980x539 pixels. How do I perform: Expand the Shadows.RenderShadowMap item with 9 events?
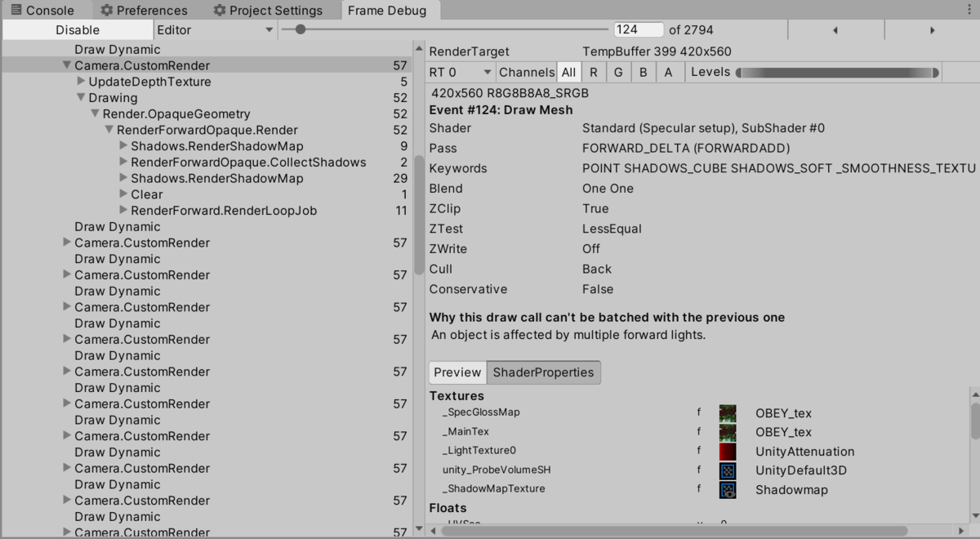pyautogui.click(x=123, y=146)
